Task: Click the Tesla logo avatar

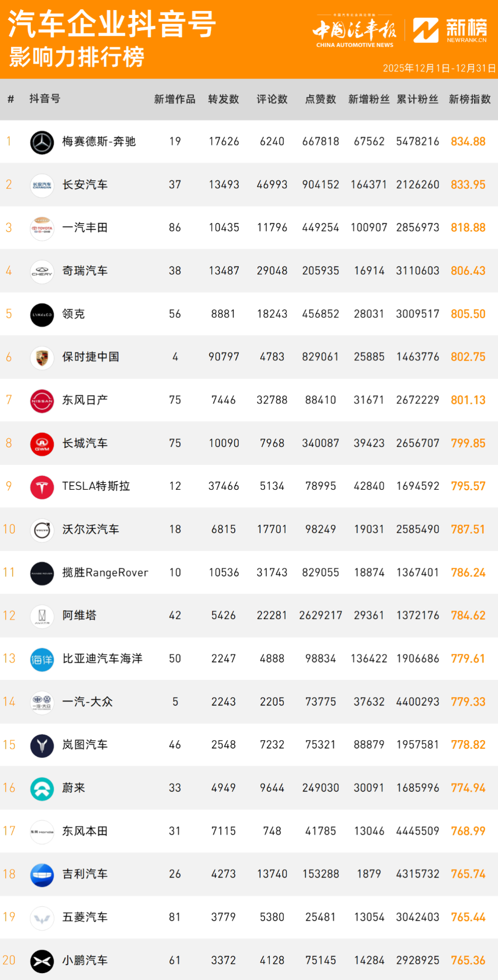Action: click(x=42, y=487)
